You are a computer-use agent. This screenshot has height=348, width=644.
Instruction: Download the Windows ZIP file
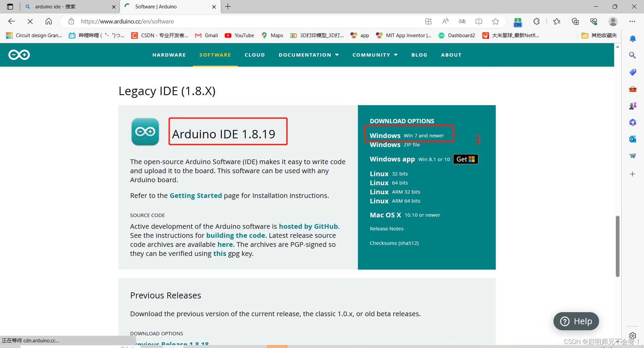click(x=395, y=145)
